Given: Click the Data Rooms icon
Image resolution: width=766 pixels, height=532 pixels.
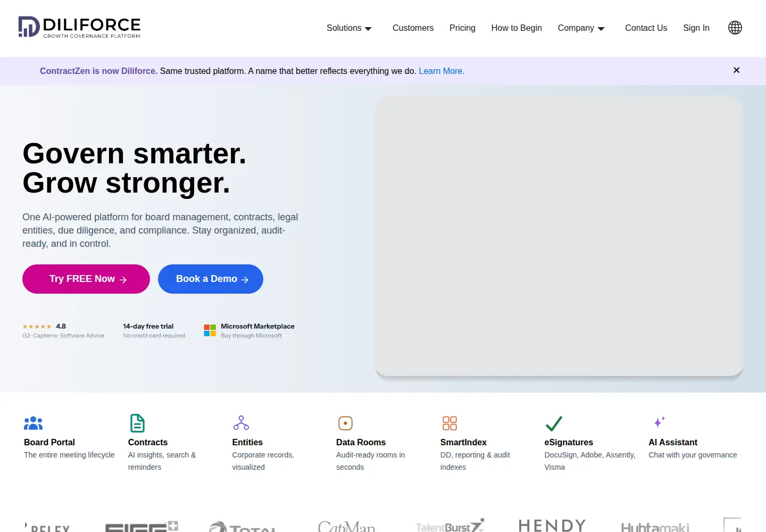Looking at the screenshot, I should 345,423.
